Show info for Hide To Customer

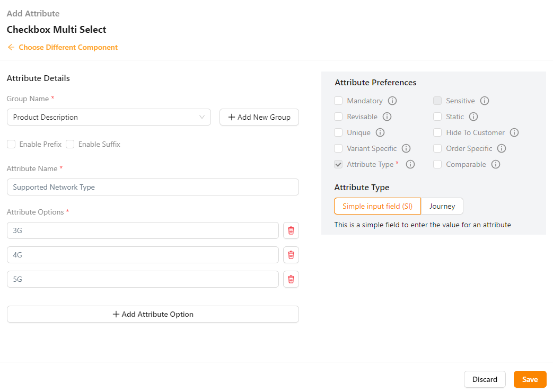tap(514, 132)
